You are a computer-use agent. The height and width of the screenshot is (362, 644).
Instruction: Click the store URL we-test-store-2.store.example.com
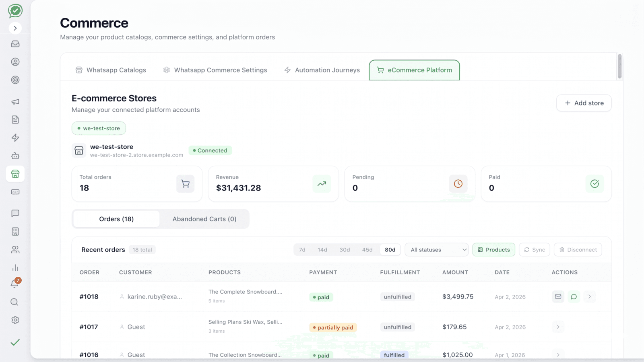[136, 155]
